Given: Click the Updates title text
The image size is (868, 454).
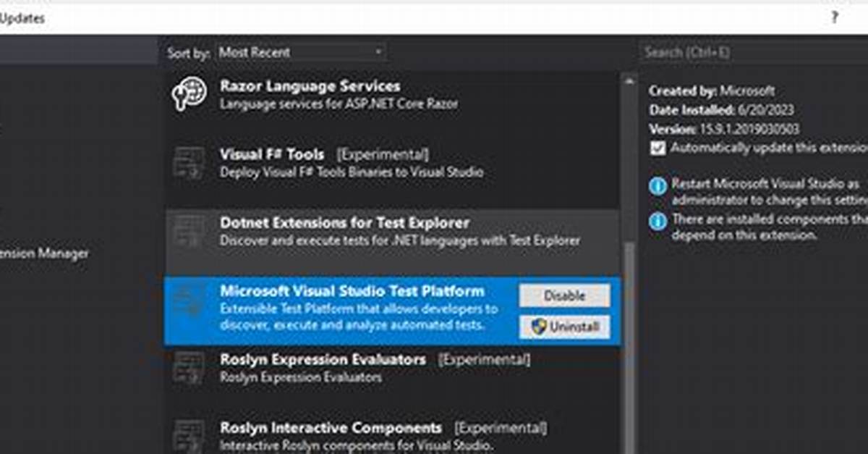Looking at the screenshot, I should 22,19.
